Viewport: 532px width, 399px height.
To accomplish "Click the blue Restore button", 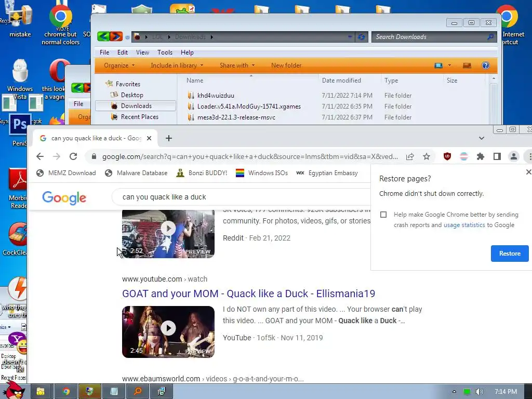I will 510,254.
